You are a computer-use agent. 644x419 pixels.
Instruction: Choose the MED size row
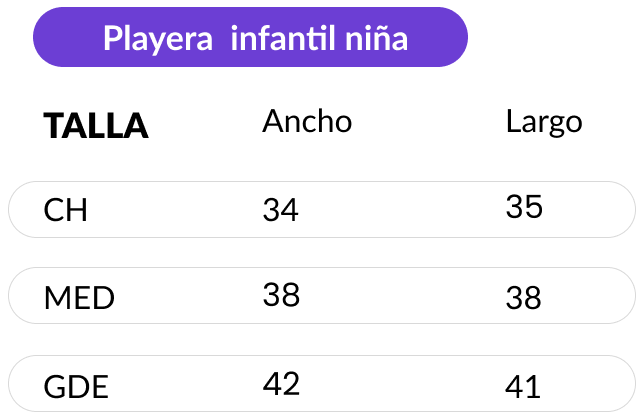[x=322, y=296]
